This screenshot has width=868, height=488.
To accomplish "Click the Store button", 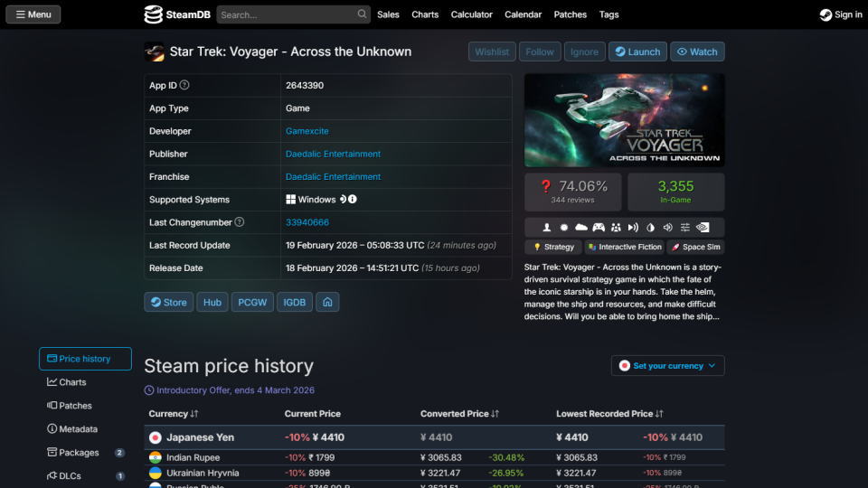I will [168, 302].
